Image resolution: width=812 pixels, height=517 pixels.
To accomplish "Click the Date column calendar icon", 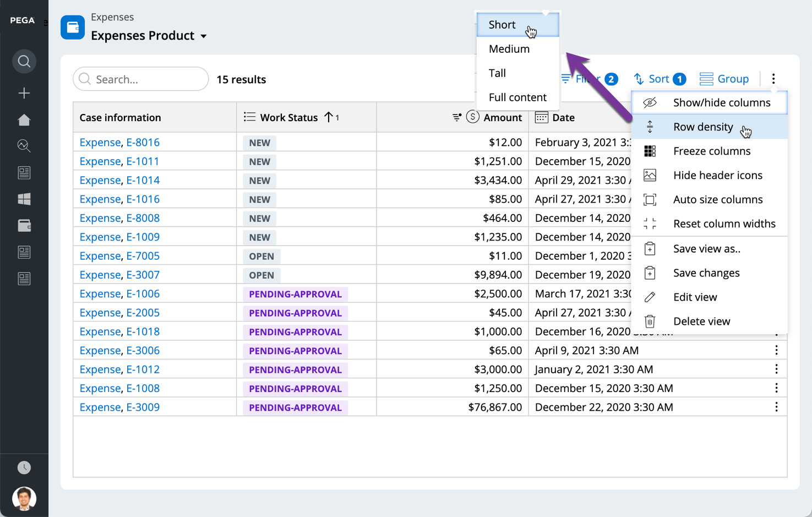I will pyautogui.click(x=542, y=117).
